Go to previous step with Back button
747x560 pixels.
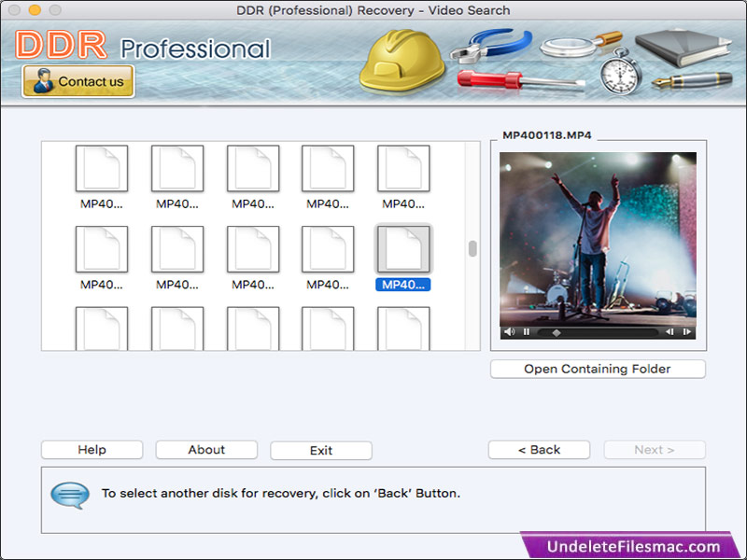click(539, 450)
